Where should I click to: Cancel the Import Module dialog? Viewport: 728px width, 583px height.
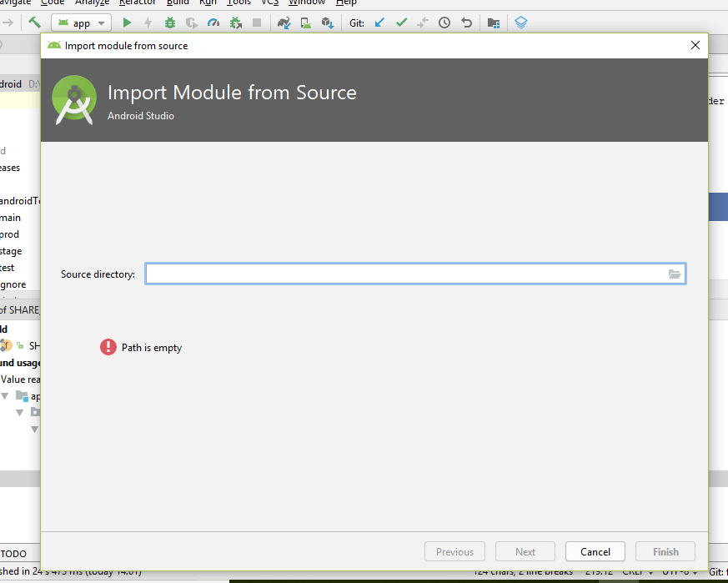(x=595, y=551)
